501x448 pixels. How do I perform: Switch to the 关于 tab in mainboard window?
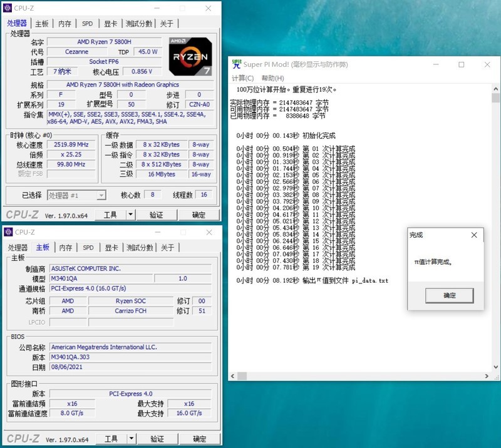click(x=168, y=247)
